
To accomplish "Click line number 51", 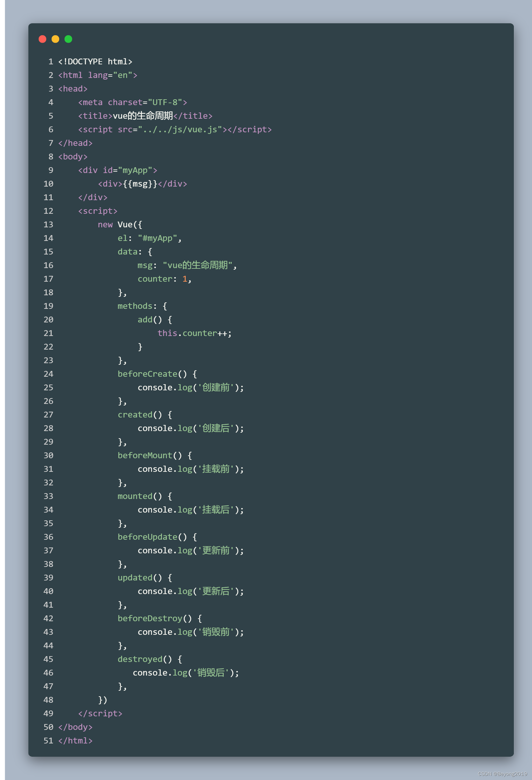I will 48,741.
